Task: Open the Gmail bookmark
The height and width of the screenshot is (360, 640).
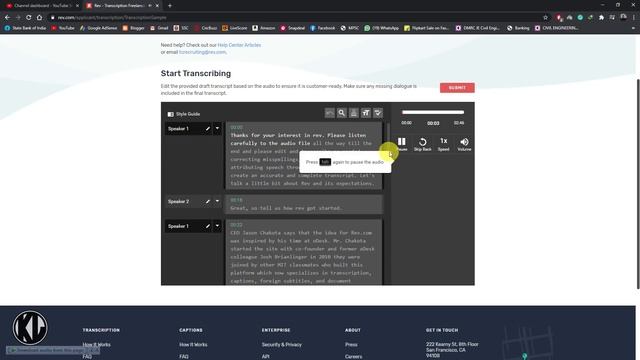Action: click(159, 28)
